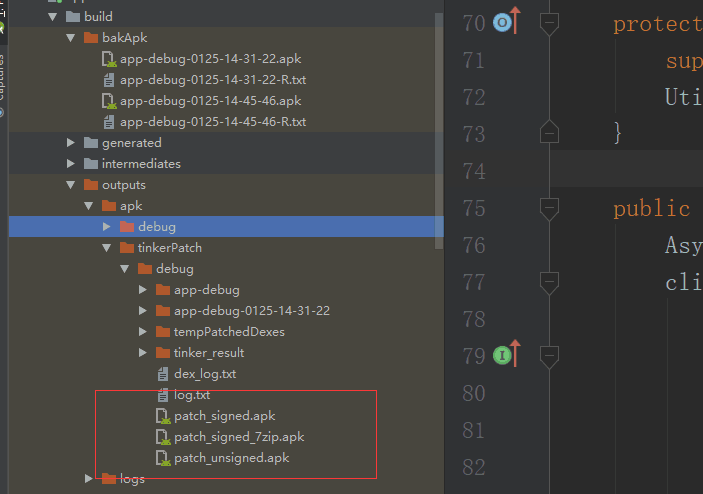Image resolution: width=703 pixels, height=494 pixels.
Task: Expand the tinker_result folder arrow
Action: coord(143,353)
